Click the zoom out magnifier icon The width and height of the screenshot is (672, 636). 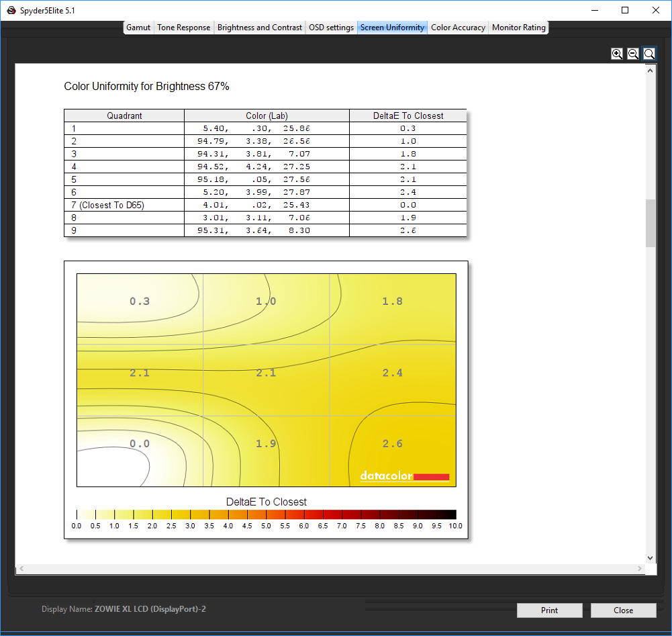pyautogui.click(x=633, y=54)
